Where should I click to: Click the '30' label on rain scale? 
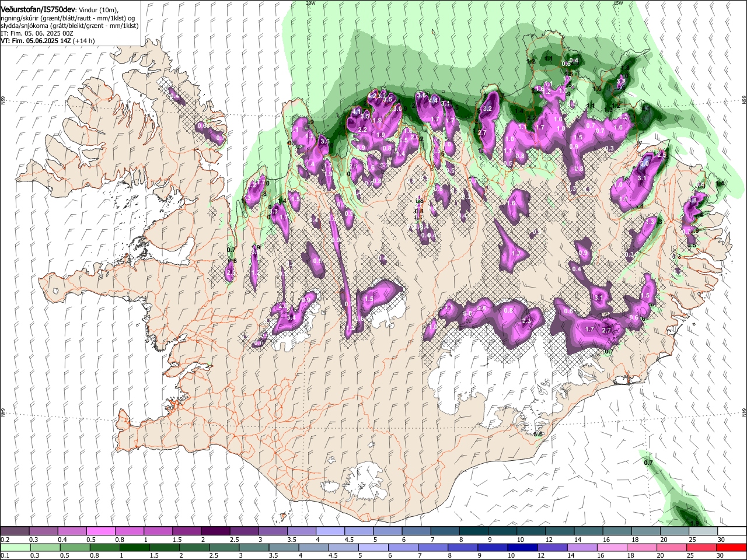[721, 555]
